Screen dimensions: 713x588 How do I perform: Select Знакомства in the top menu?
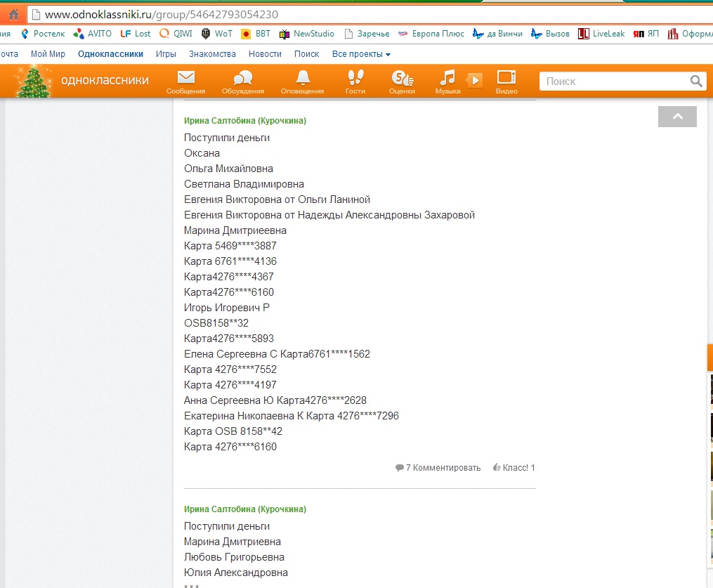[x=212, y=54]
